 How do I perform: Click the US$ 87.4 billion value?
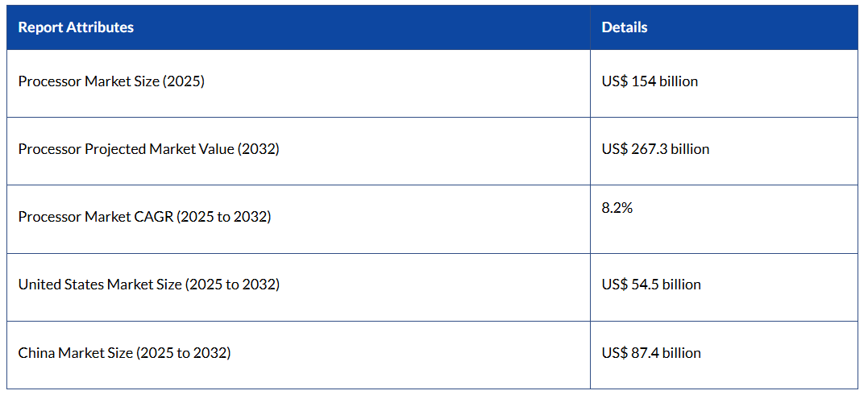[651, 353]
